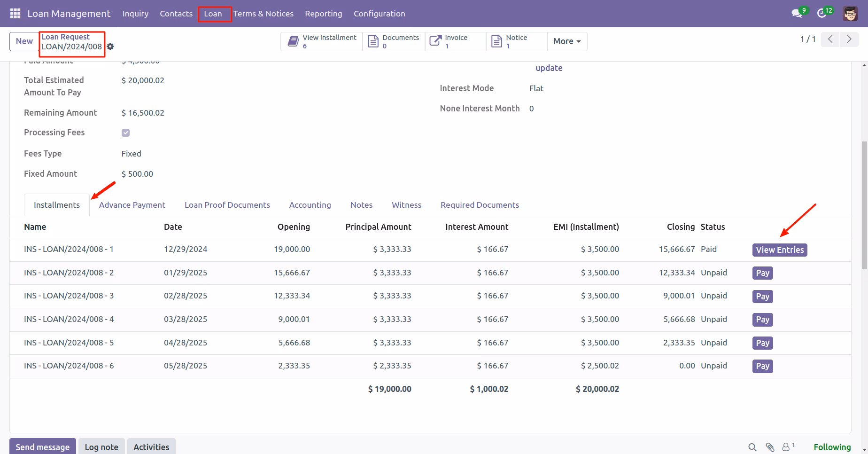
Task: Open the conversations chat icon with badge 9
Action: [797, 14]
